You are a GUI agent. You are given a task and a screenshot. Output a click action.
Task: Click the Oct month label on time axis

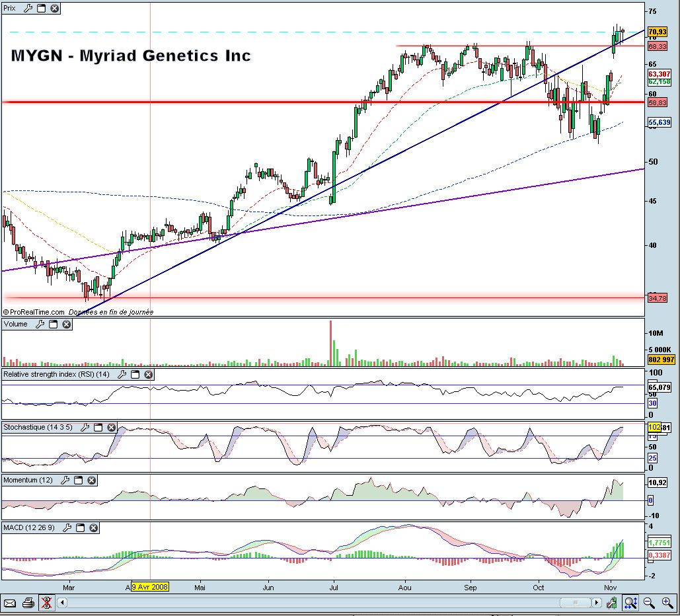(538, 588)
